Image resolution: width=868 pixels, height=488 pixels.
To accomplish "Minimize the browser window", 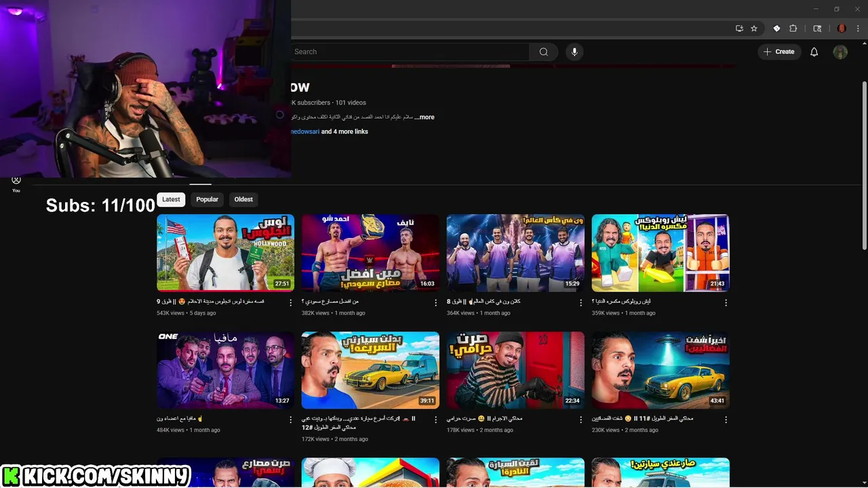I will [816, 9].
